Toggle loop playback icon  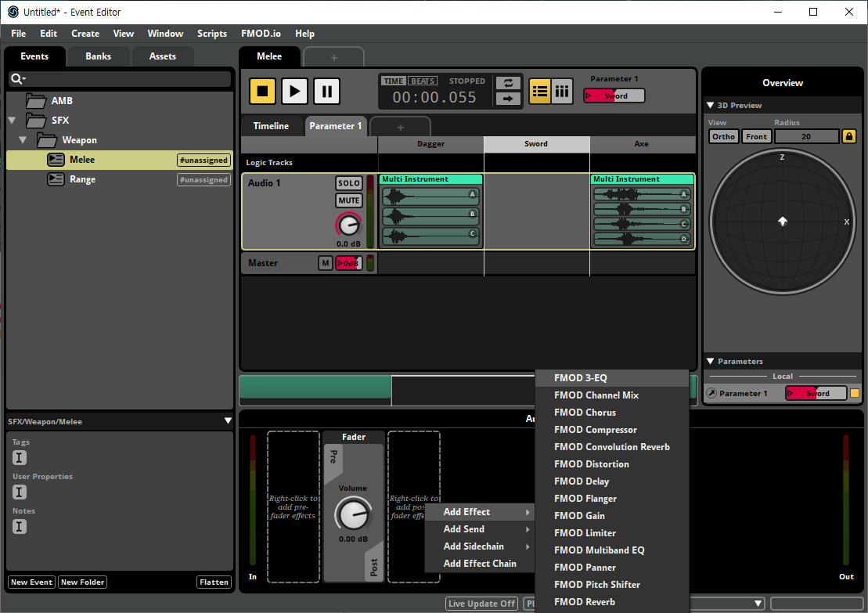(508, 83)
